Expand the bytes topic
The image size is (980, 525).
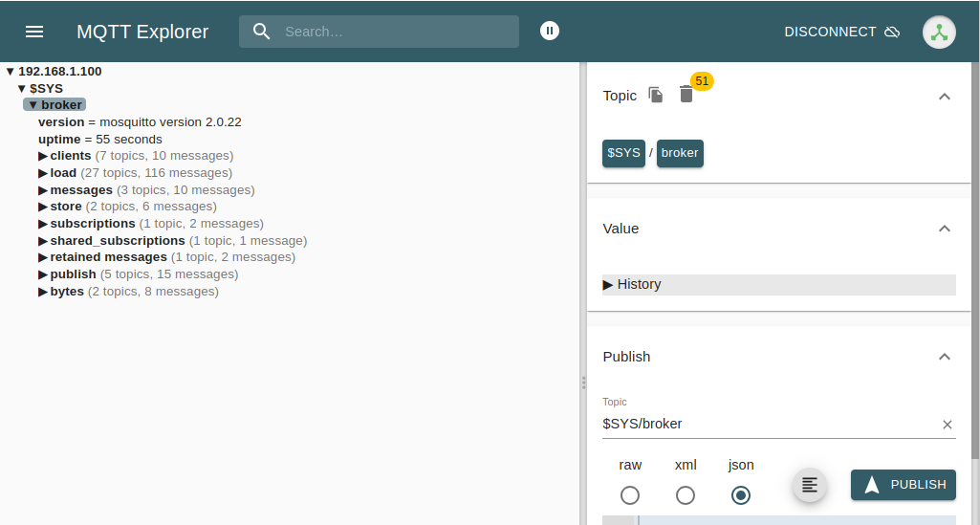[x=42, y=292]
